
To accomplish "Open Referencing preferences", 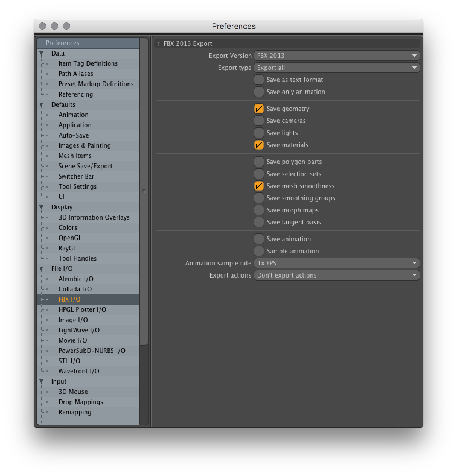I will (88, 94).
